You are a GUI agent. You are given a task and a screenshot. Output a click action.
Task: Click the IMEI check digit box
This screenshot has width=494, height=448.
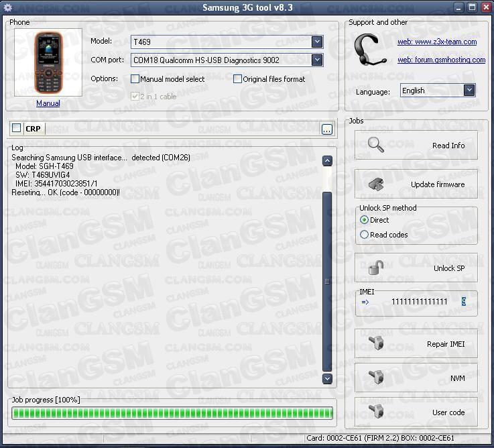tap(464, 301)
